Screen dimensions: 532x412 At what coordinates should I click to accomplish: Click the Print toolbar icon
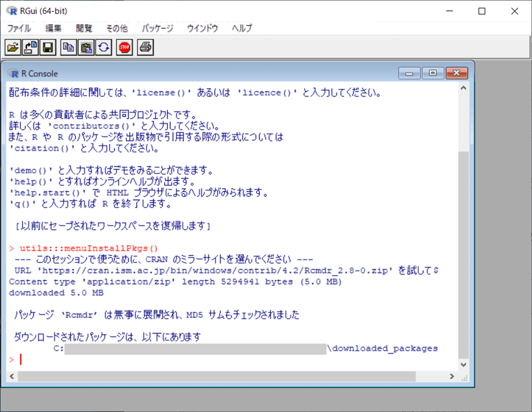coord(145,47)
